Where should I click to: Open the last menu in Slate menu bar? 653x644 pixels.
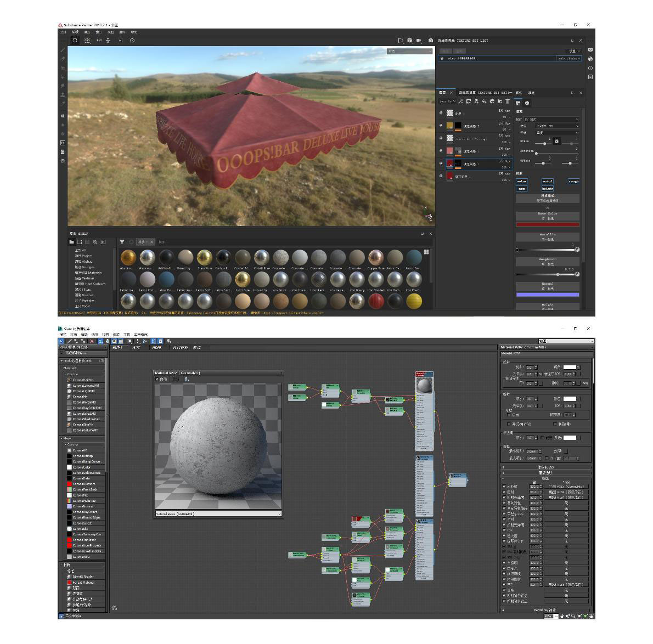[140, 335]
